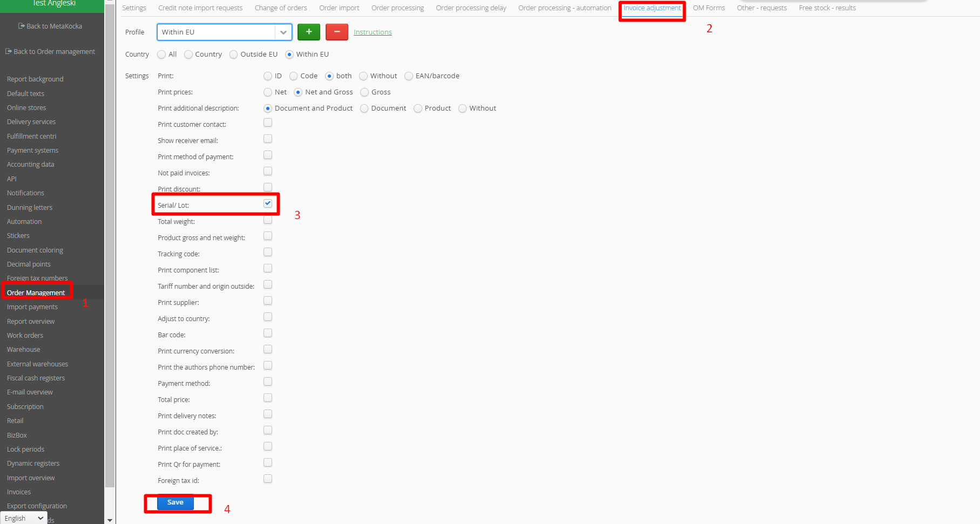Open the Order import tab

(339, 8)
